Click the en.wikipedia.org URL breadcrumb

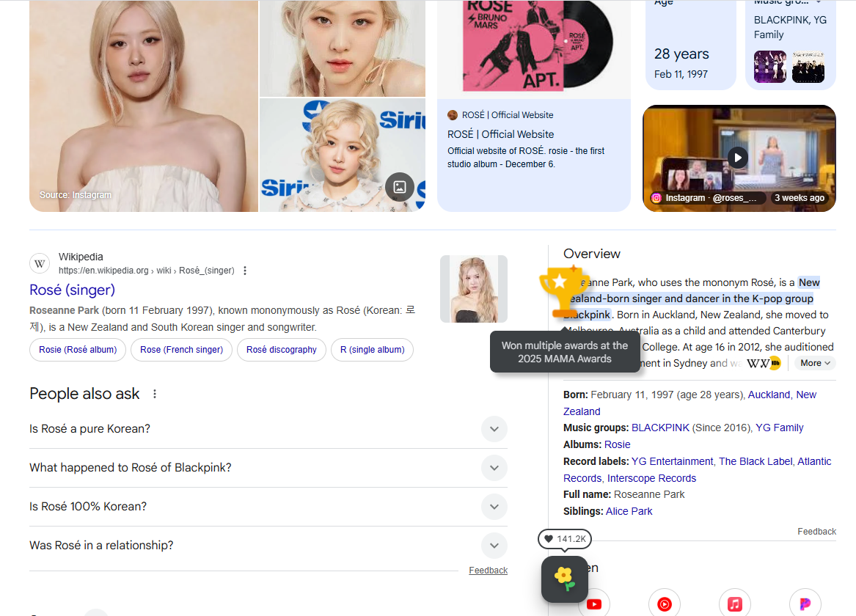pyautogui.click(x=146, y=271)
